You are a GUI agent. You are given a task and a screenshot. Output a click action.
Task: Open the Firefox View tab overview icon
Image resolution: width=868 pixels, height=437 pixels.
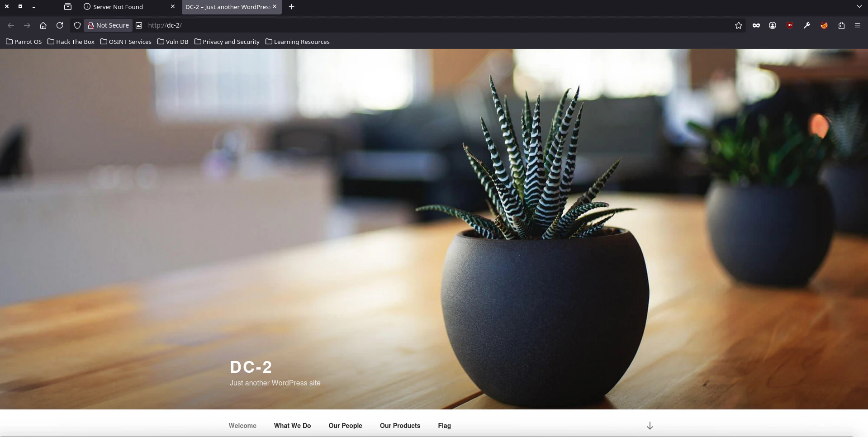(68, 7)
